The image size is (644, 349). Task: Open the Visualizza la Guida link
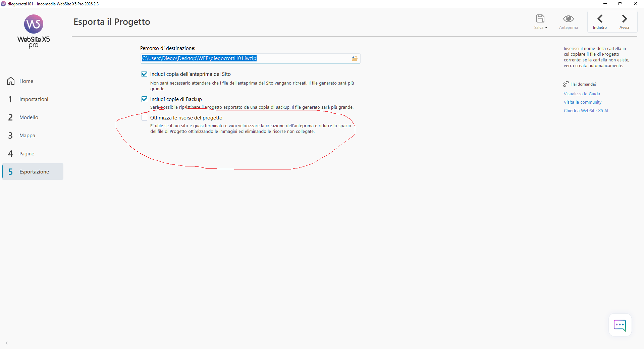pyautogui.click(x=582, y=94)
